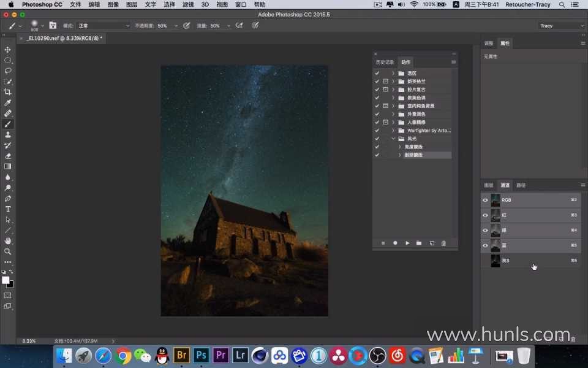This screenshot has height=368, width=588.
Task: Open Brush panel toggle in options bar
Action: pos(53,26)
